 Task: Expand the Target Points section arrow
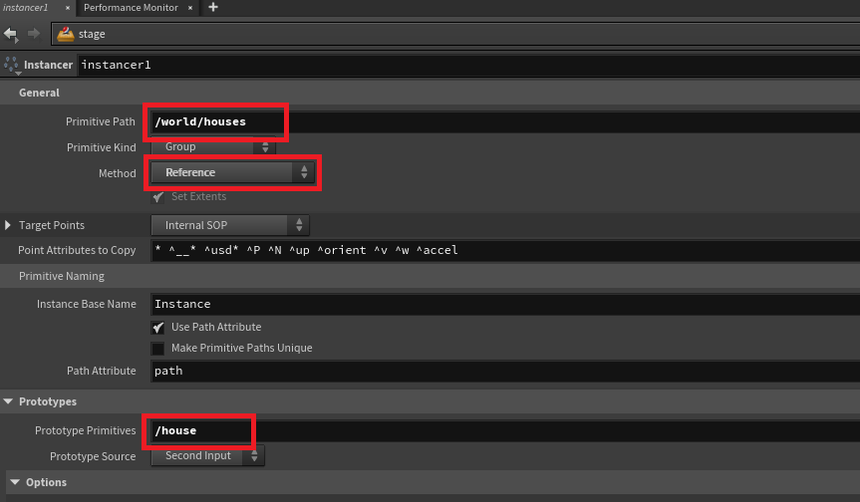(9, 225)
